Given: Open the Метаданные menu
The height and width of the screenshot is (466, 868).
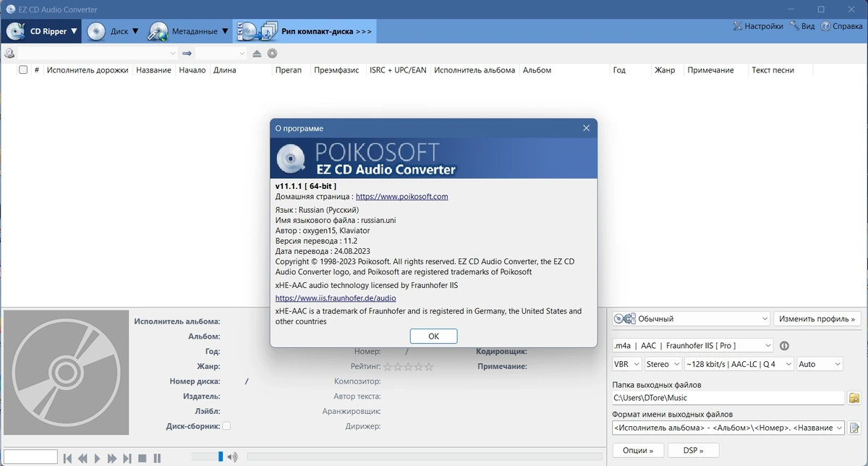Looking at the screenshot, I should [x=189, y=31].
